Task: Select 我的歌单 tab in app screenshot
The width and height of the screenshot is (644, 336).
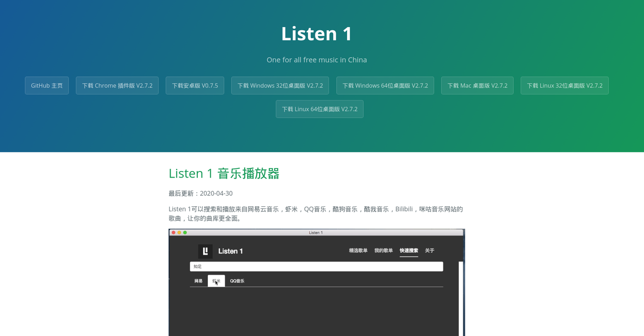Action: 383,250
